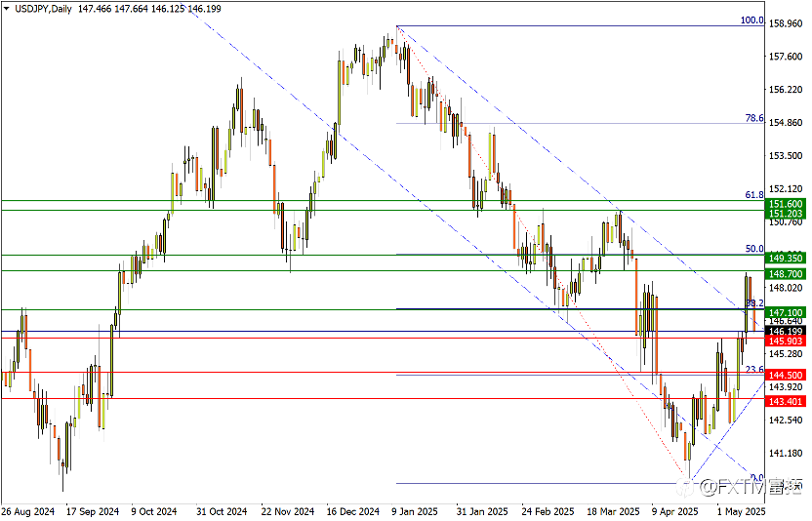Click the 153.500 price axis label

(x=786, y=156)
